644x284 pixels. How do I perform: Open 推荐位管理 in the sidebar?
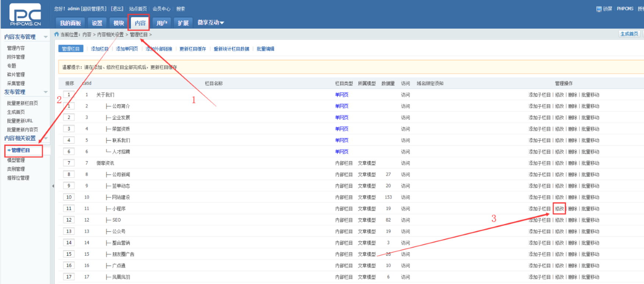point(18,178)
